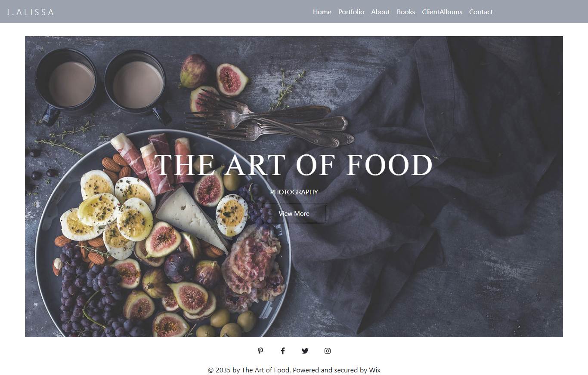Open the Facebook social icon

coord(283,351)
